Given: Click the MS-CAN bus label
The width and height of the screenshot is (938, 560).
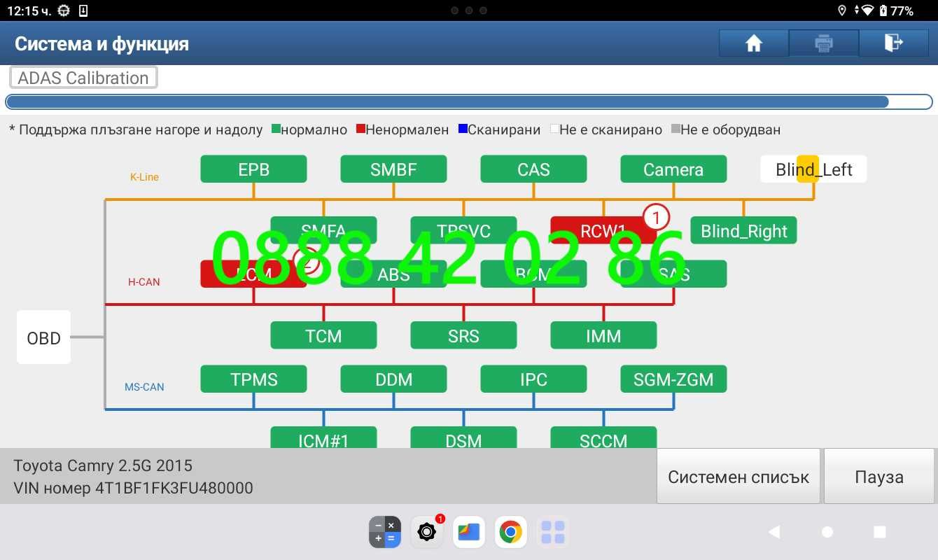Looking at the screenshot, I should [144, 387].
